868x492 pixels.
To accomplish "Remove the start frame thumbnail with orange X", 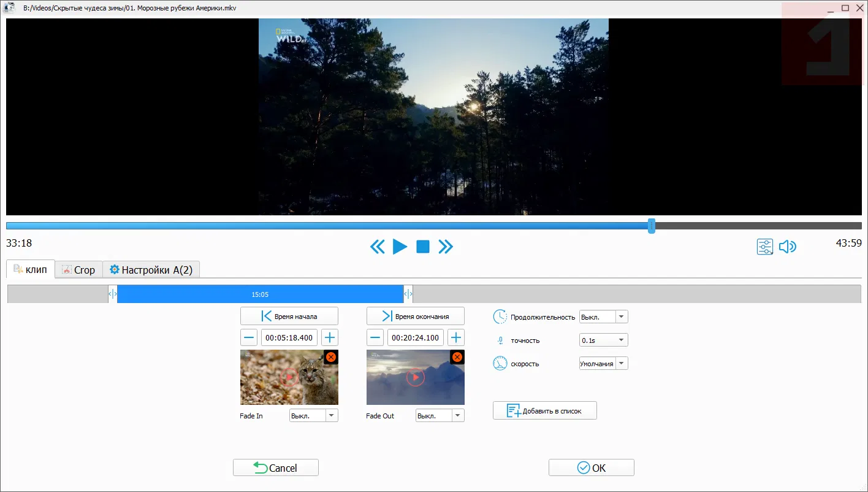I will click(331, 357).
